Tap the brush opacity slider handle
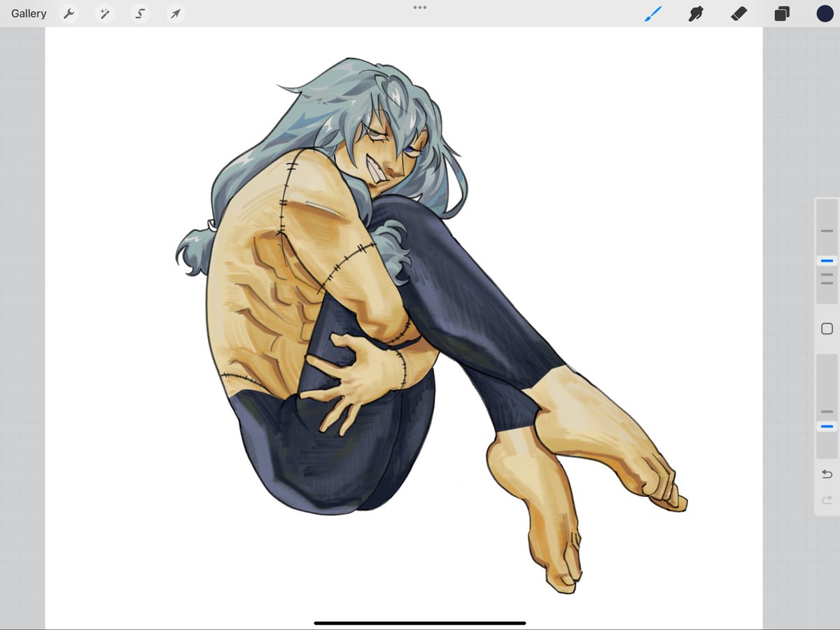 (x=827, y=426)
